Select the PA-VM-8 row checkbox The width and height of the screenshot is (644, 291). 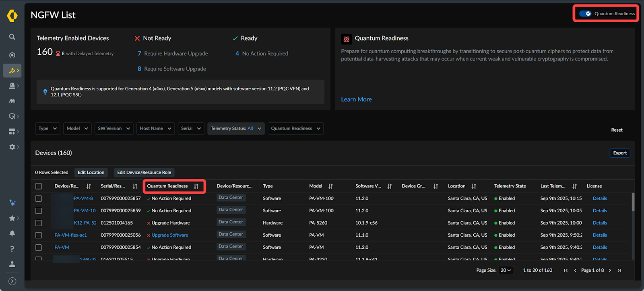(39, 198)
